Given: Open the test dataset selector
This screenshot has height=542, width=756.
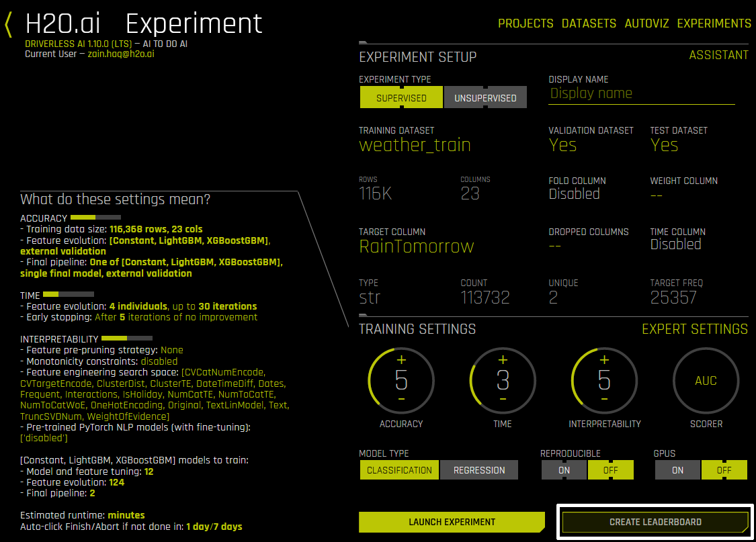Looking at the screenshot, I should pyautogui.click(x=664, y=145).
